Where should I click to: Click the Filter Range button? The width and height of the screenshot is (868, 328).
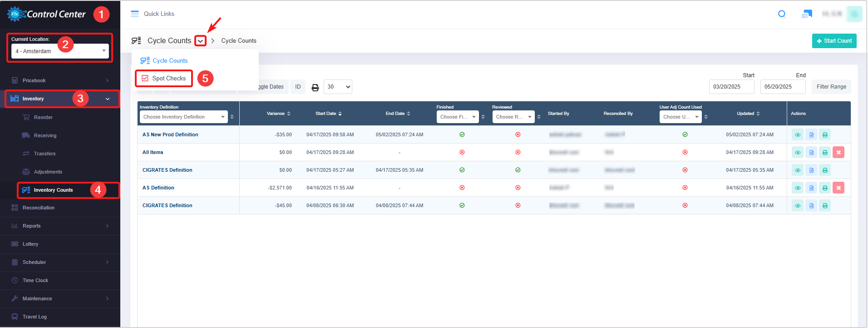[831, 87]
